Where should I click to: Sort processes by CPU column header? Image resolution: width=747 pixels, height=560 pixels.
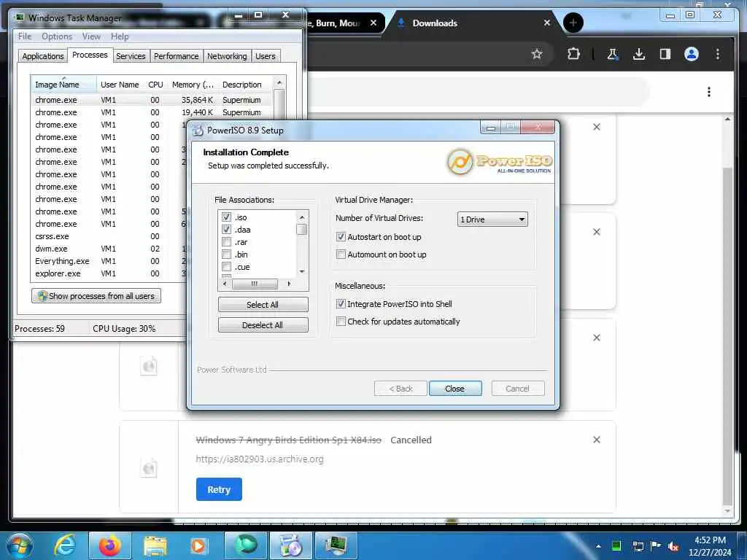[x=155, y=85]
